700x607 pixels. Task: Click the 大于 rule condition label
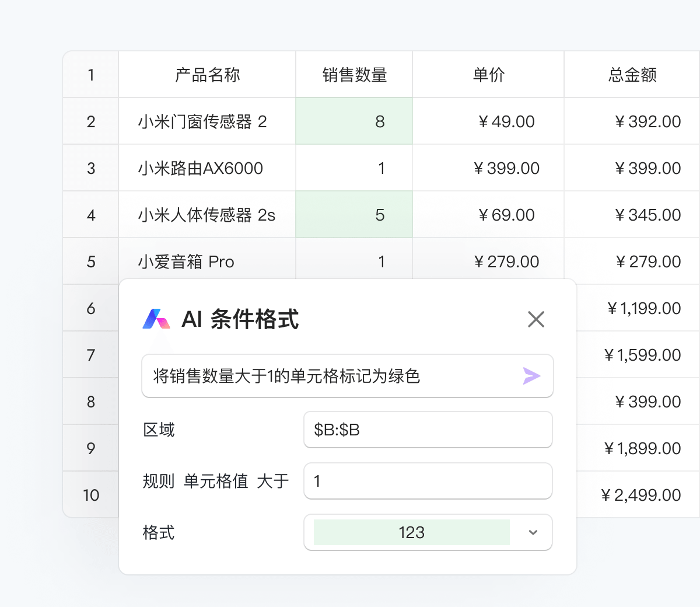click(x=273, y=481)
